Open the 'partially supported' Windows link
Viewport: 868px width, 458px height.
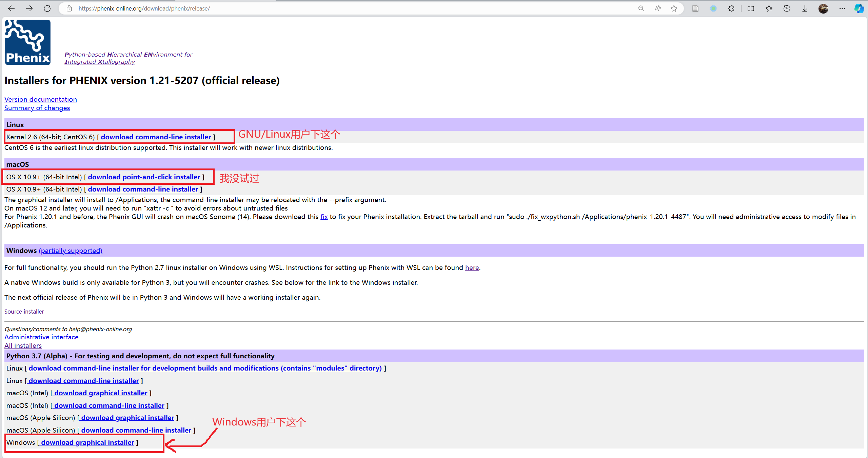pos(71,251)
